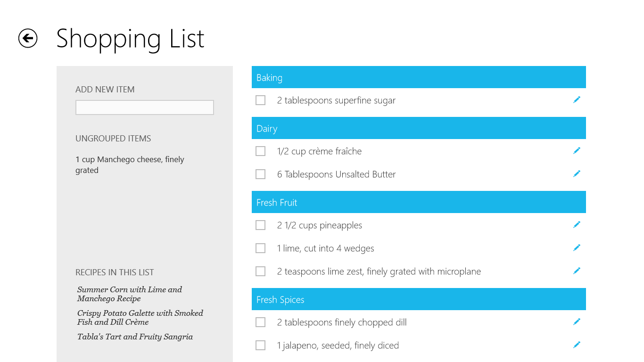
Task: Open Summer Corn with Lime recipe
Action: point(129,294)
